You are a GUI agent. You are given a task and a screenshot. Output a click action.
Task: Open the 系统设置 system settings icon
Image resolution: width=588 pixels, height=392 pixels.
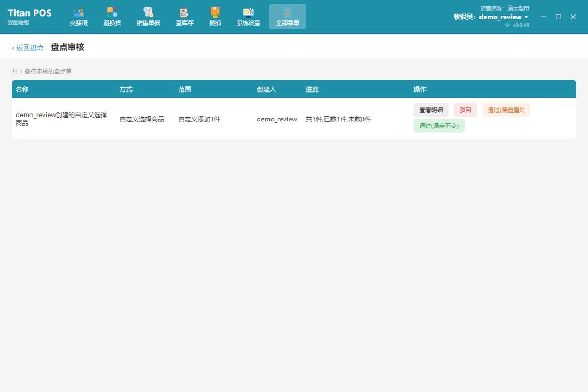point(248,17)
